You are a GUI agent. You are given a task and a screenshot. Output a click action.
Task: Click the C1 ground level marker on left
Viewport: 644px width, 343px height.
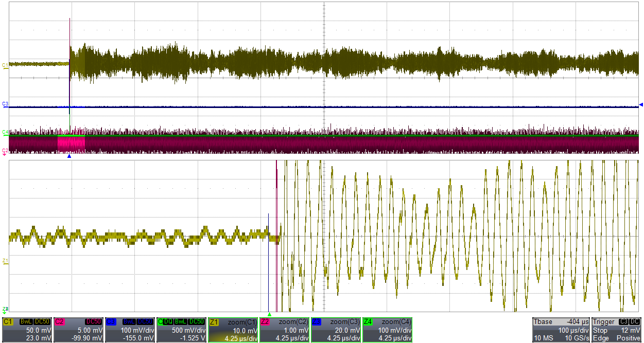point(5,65)
